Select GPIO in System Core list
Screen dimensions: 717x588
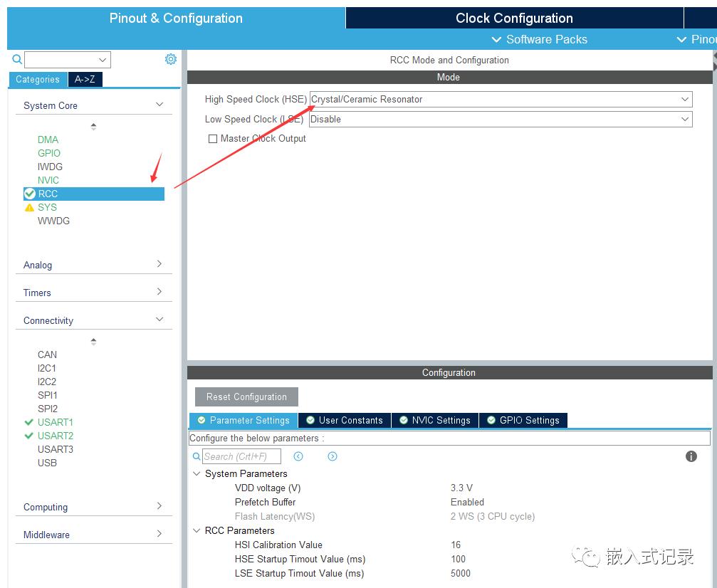click(x=49, y=153)
